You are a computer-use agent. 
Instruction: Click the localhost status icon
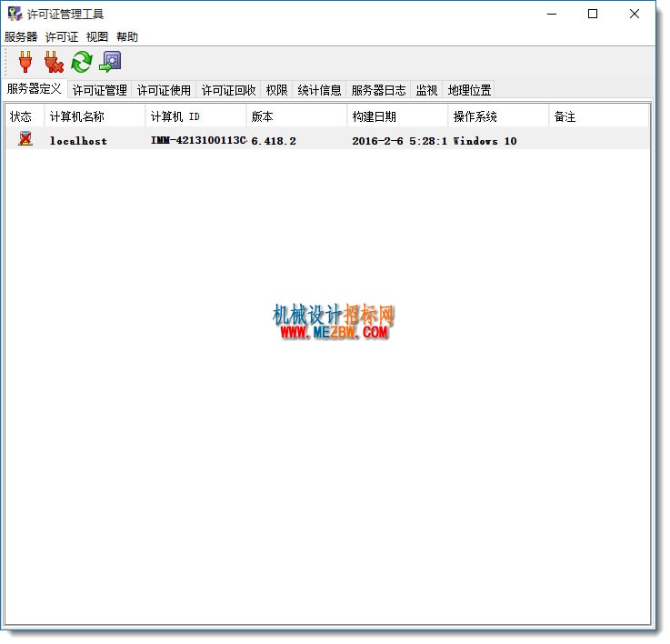tap(25, 139)
